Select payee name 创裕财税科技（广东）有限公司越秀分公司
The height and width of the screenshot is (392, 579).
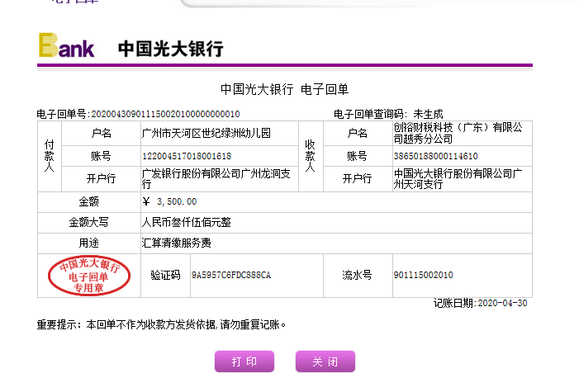click(458, 133)
